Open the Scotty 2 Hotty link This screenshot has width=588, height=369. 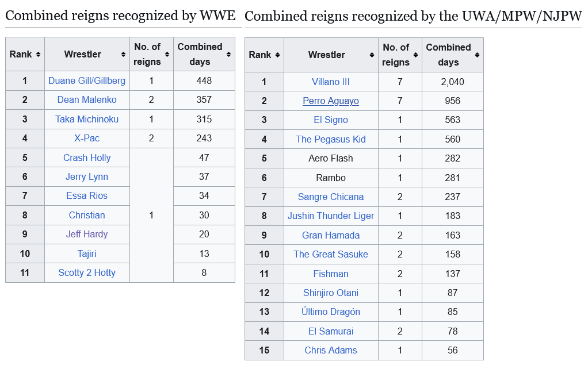(x=87, y=272)
